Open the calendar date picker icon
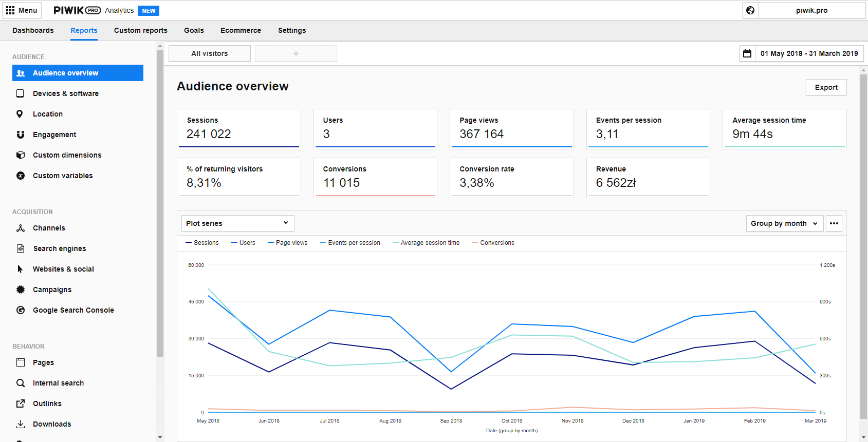The width and height of the screenshot is (868, 442). click(747, 53)
